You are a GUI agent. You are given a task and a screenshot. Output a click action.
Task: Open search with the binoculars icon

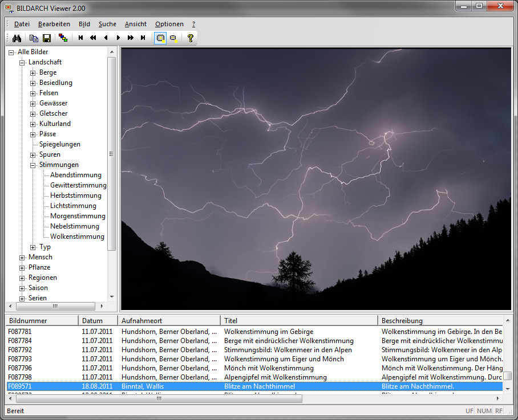(x=17, y=38)
